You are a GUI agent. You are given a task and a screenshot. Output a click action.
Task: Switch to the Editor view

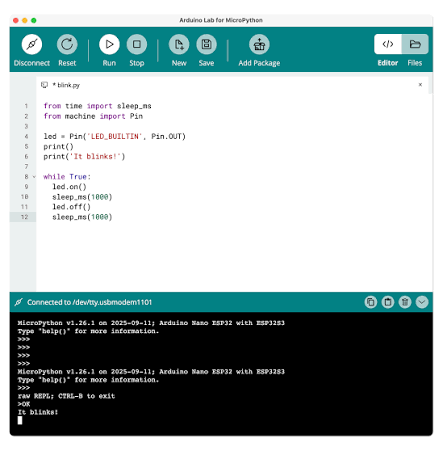point(388,44)
